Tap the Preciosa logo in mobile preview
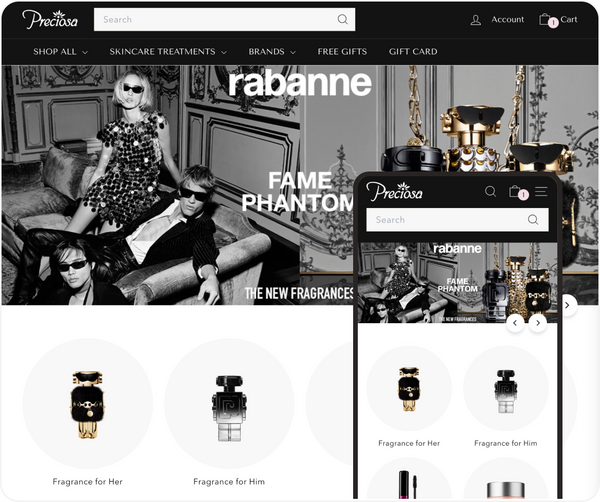 397,191
